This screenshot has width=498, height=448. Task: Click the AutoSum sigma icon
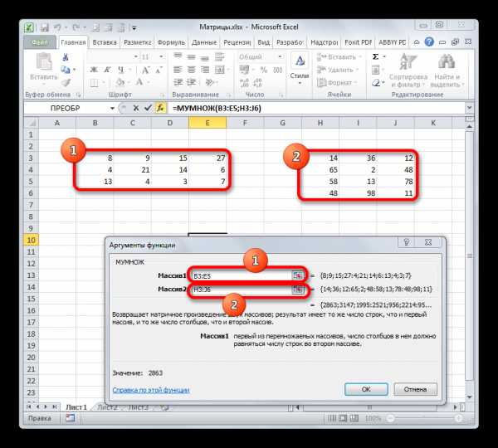pyautogui.click(x=375, y=56)
